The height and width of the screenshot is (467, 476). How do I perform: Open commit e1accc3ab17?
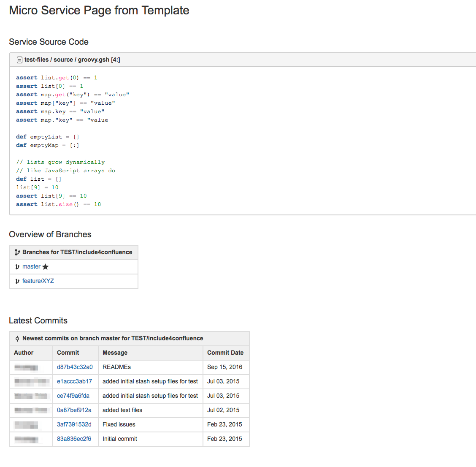tap(75, 381)
